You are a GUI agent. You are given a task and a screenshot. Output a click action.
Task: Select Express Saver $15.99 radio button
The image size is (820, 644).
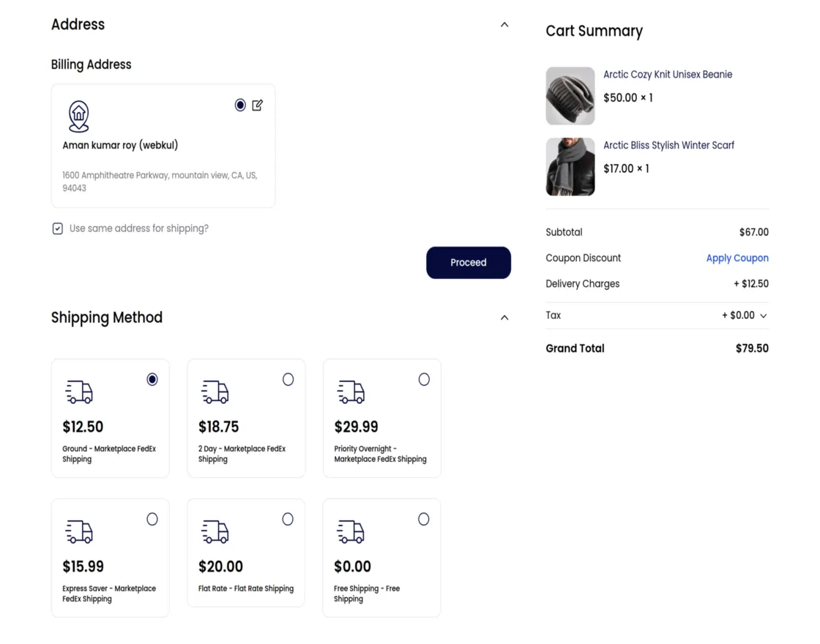(x=152, y=519)
